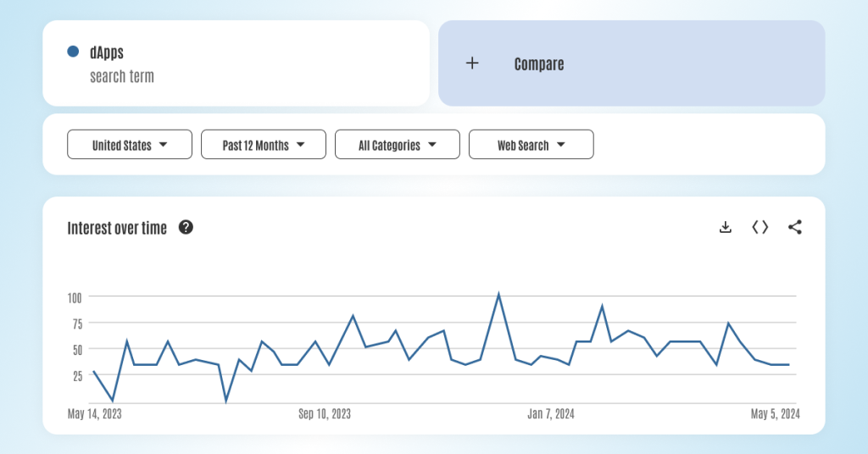The height and width of the screenshot is (454, 868).
Task: Expand the Past 12 Months time range
Action: tap(264, 145)
